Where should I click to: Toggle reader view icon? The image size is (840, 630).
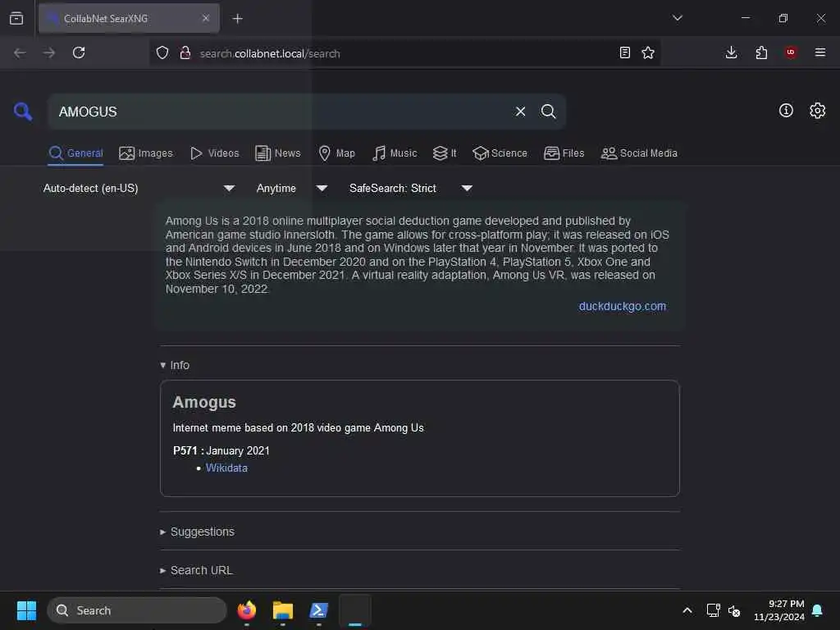click(x=624, y=52)
